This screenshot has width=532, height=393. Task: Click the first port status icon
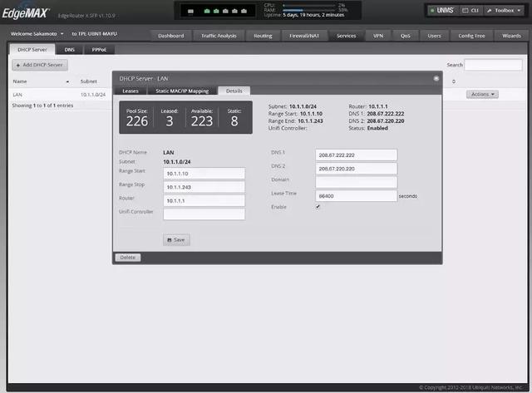tap(190, 11)
